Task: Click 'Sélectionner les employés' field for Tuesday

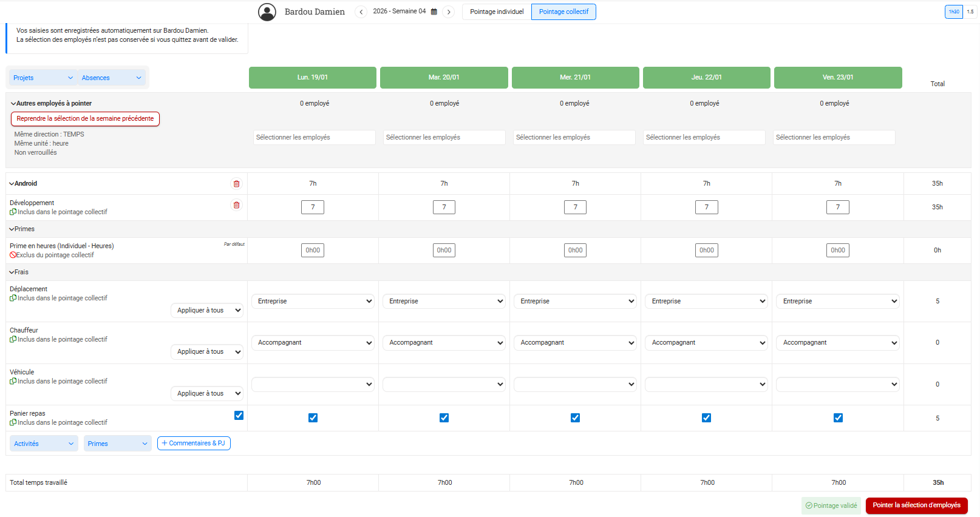Action: pos(444,138)
